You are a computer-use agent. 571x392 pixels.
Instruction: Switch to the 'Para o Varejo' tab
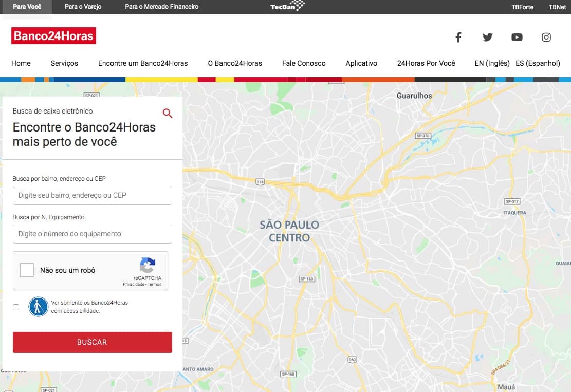(x=83, y=7)
